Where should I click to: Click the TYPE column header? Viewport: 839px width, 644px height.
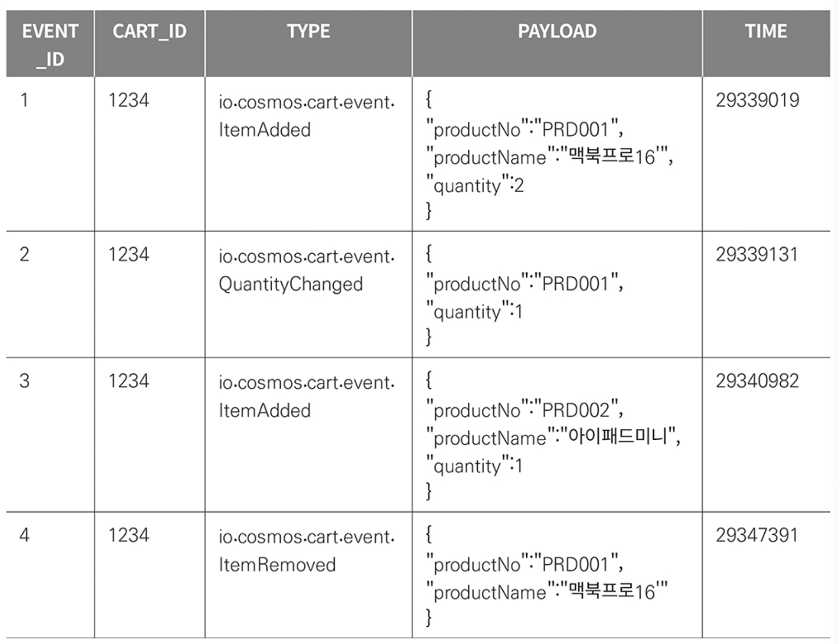(308, 32)
